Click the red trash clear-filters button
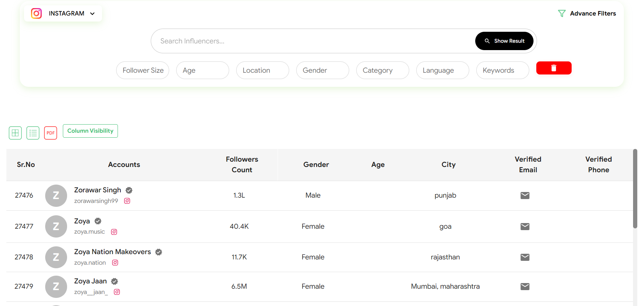The image size is (644, 306). pyautogui.click(x=553, y=68)
